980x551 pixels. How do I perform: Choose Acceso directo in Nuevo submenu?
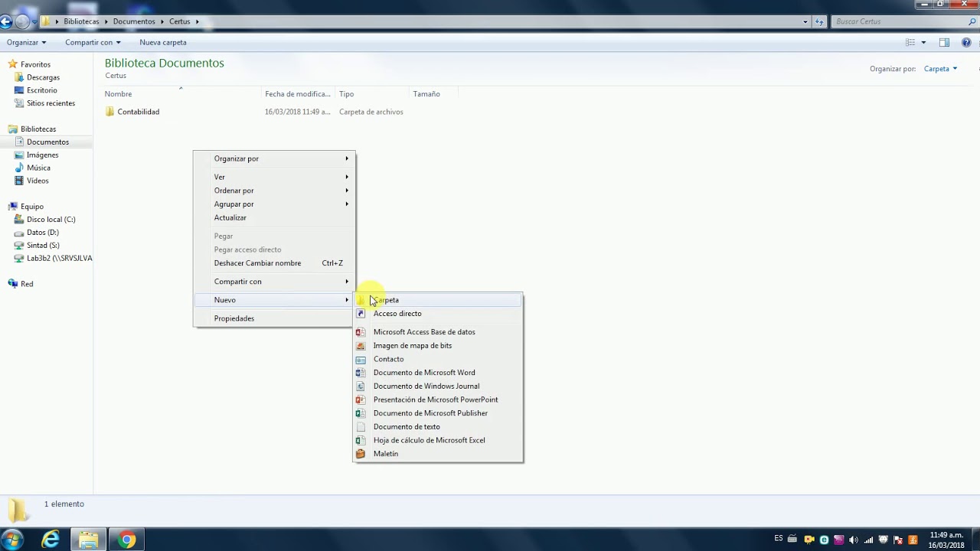[438, 314]
